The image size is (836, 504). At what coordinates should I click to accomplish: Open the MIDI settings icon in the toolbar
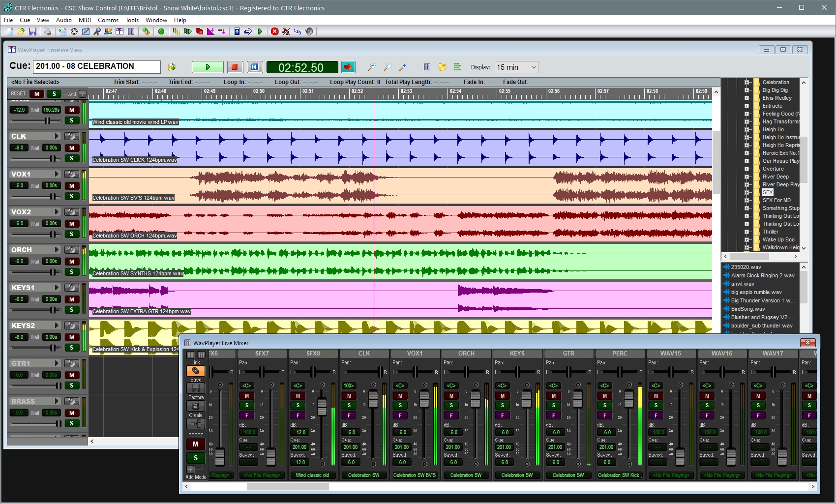(74, 31)
